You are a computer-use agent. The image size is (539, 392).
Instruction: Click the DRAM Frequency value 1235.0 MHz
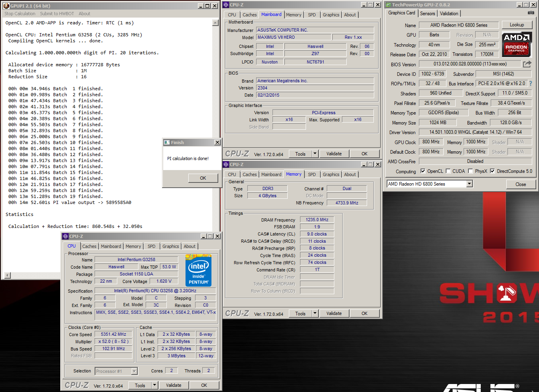(x=317, y=220)
